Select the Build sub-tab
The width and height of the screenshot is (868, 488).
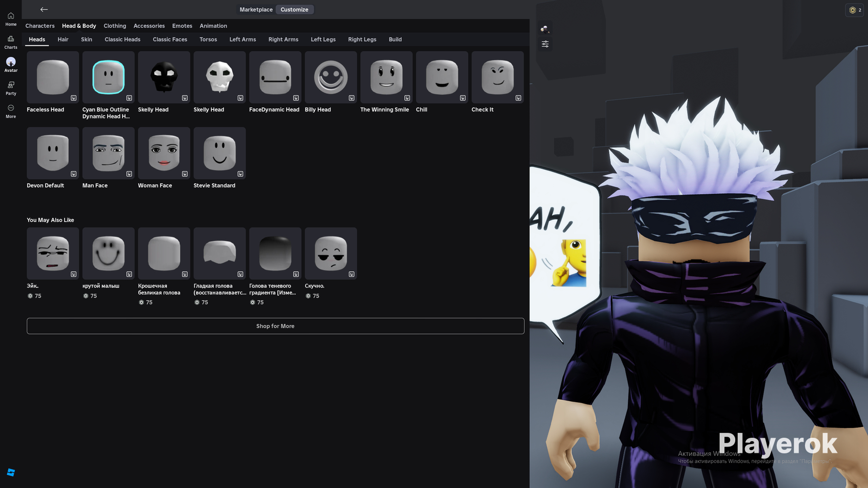pyautogui.click(x=395, y=40)
